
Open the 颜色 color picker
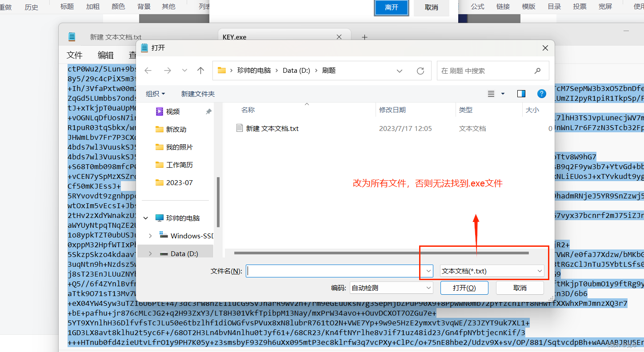[x=118, y=7]
